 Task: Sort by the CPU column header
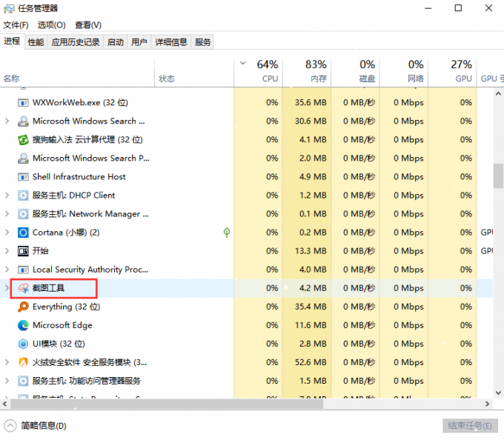[x=259, y=73]
